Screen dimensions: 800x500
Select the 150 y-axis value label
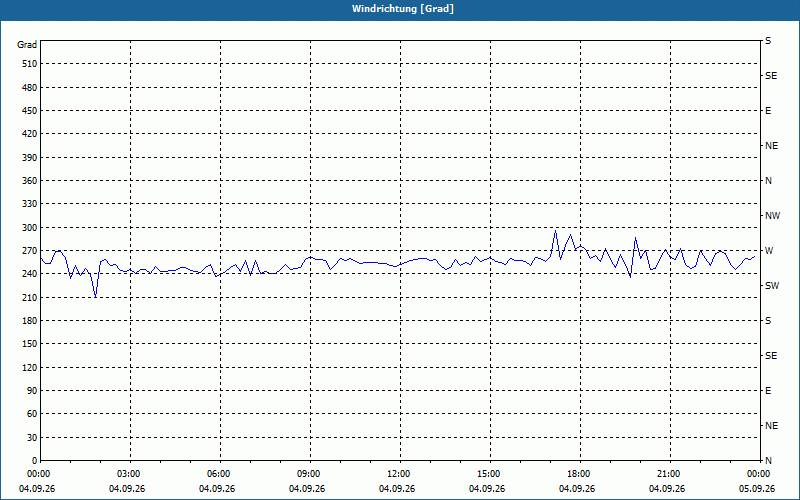point(29,343)
